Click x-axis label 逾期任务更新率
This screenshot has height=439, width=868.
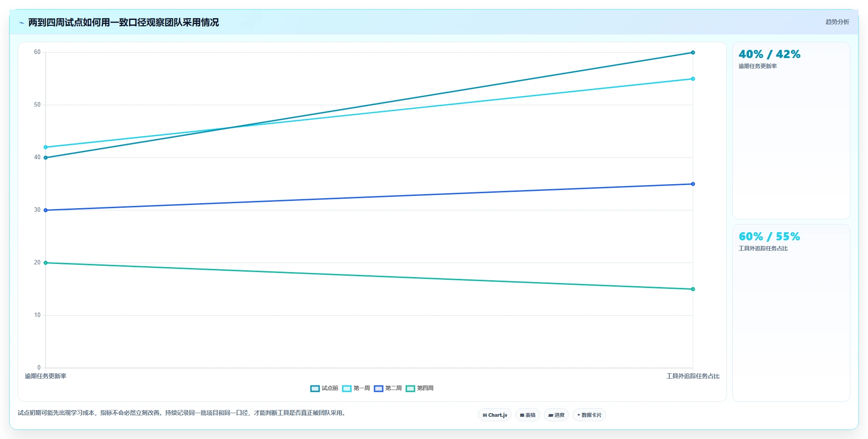tap(45, 376)
